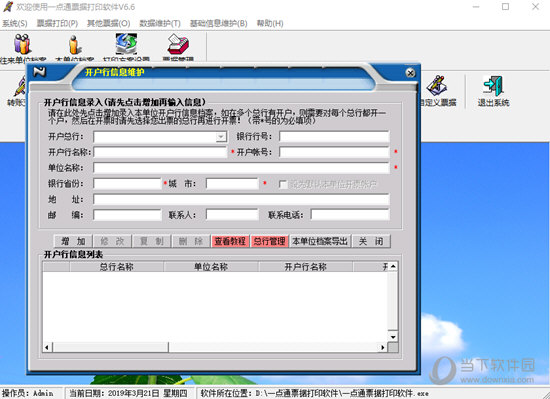Click the 关闭 button
The image size is (550, 399).
click(371, 241)
